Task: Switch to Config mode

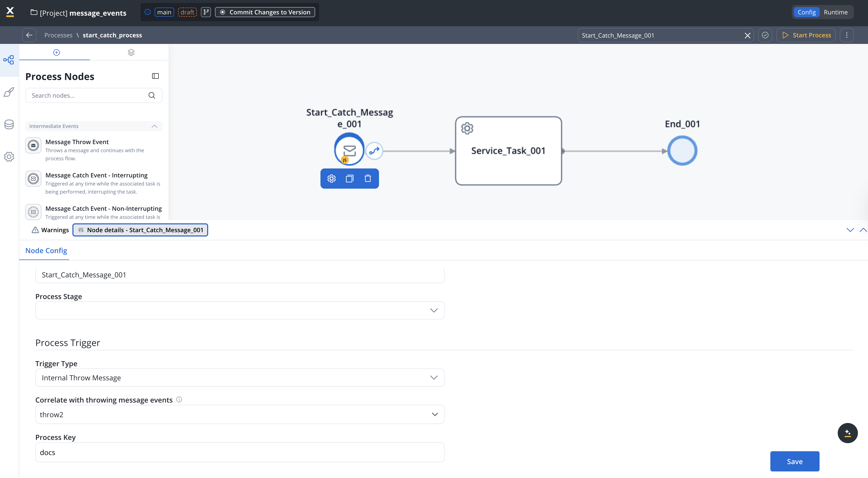Action: [806, 12]
